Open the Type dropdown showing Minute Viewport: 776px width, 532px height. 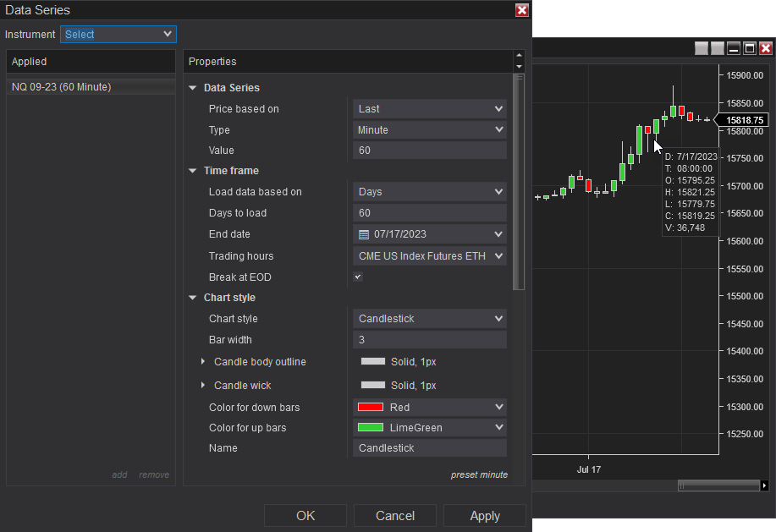click(x=430, y=130)
